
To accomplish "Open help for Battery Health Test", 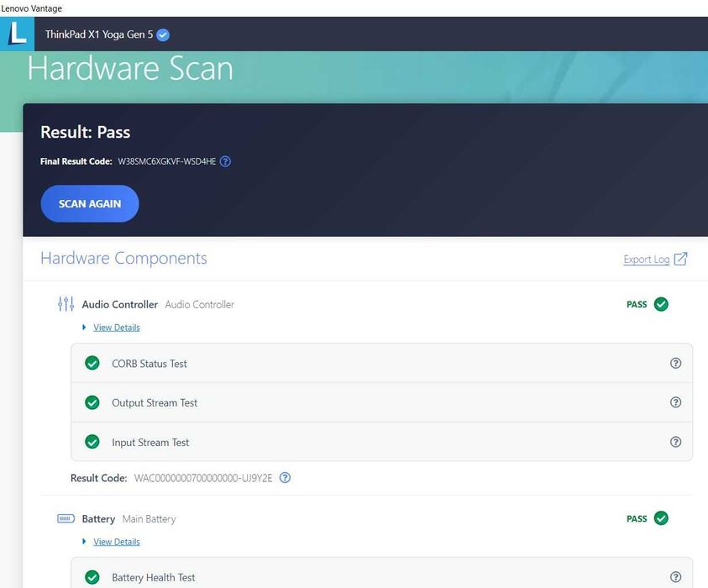I will [x=675, y=577].
